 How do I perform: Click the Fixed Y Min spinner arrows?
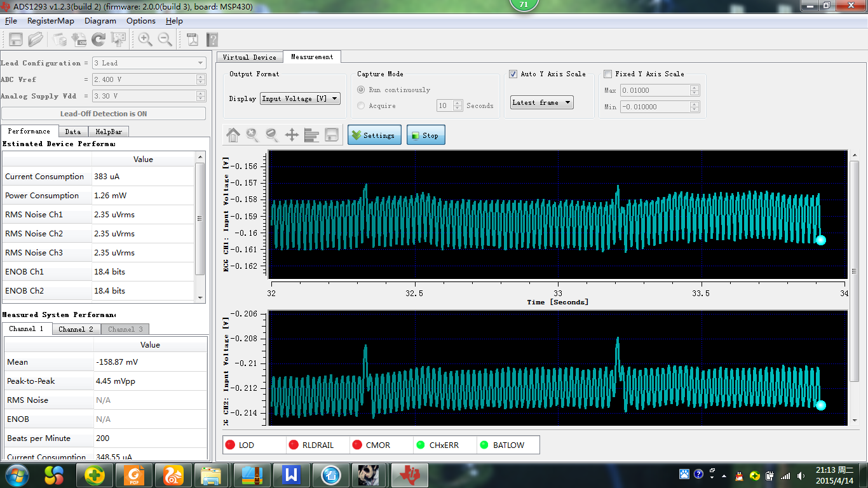[695, 107]
